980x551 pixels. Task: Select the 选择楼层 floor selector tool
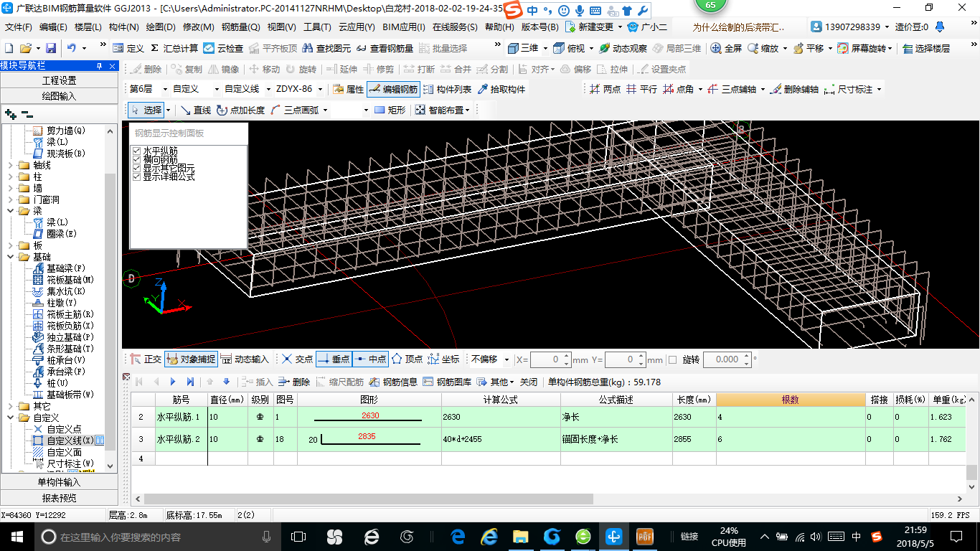tap(926, 48)
